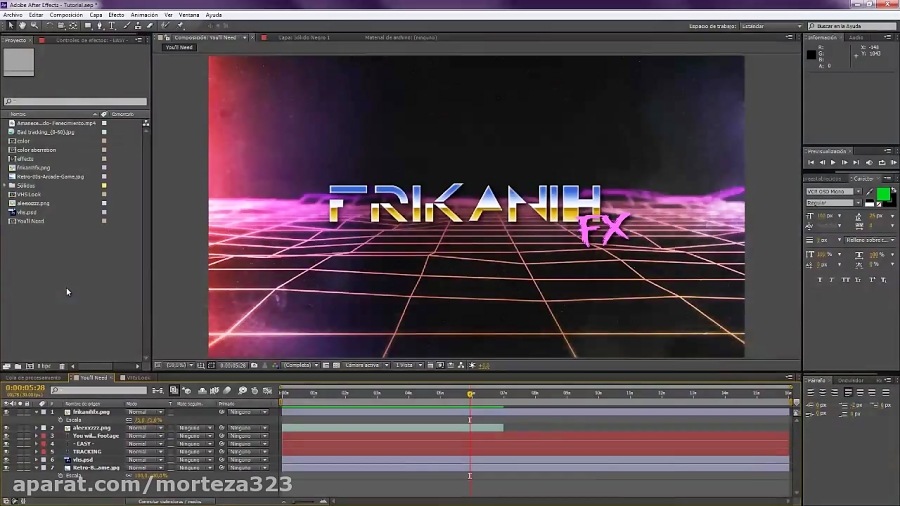Hide layer 6 vhs.psd with the eye toggle
900x506 pixels.
coord(6,460)
